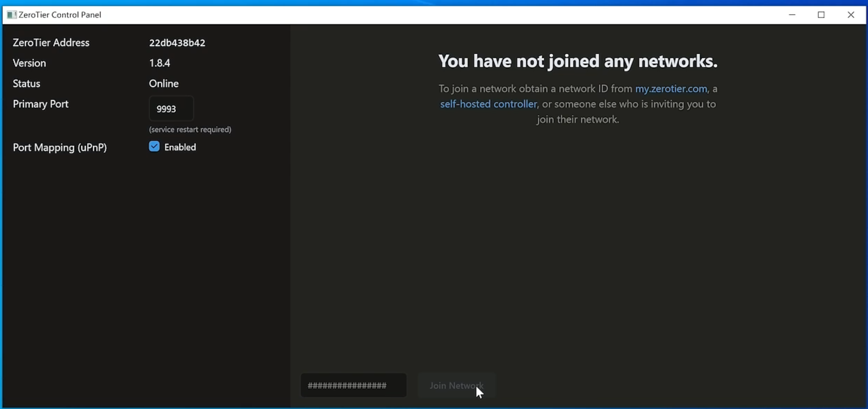
Task: Click the Primary Port input field
Action: [171, 109]
